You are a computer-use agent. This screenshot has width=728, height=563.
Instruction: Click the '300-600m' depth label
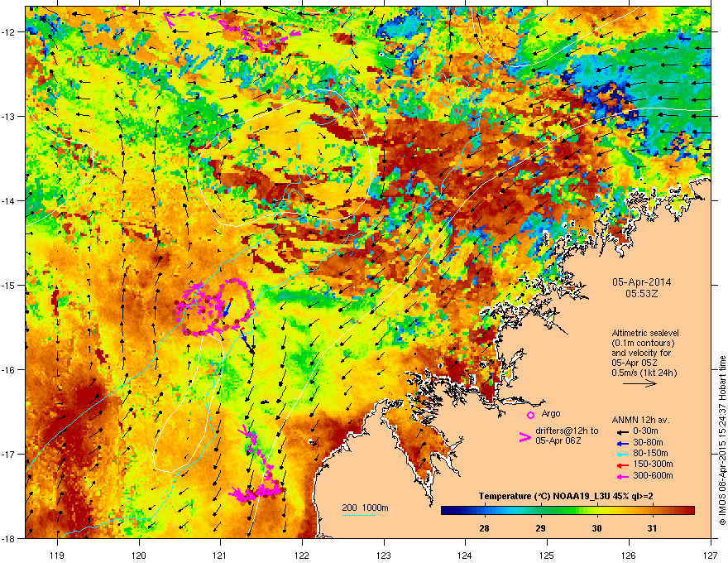[653, 476]
